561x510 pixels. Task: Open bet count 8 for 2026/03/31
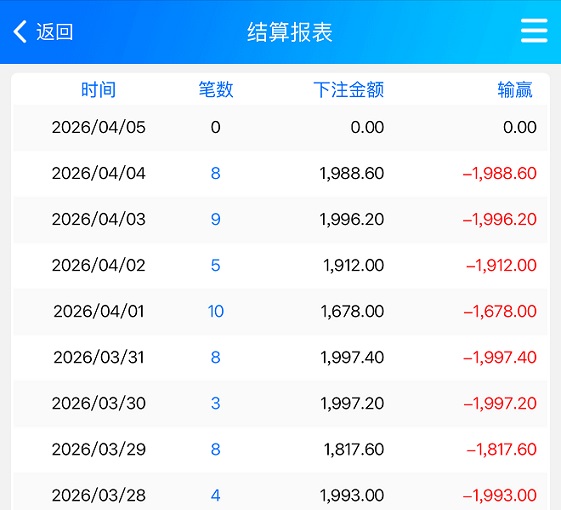tap(215, 357)
